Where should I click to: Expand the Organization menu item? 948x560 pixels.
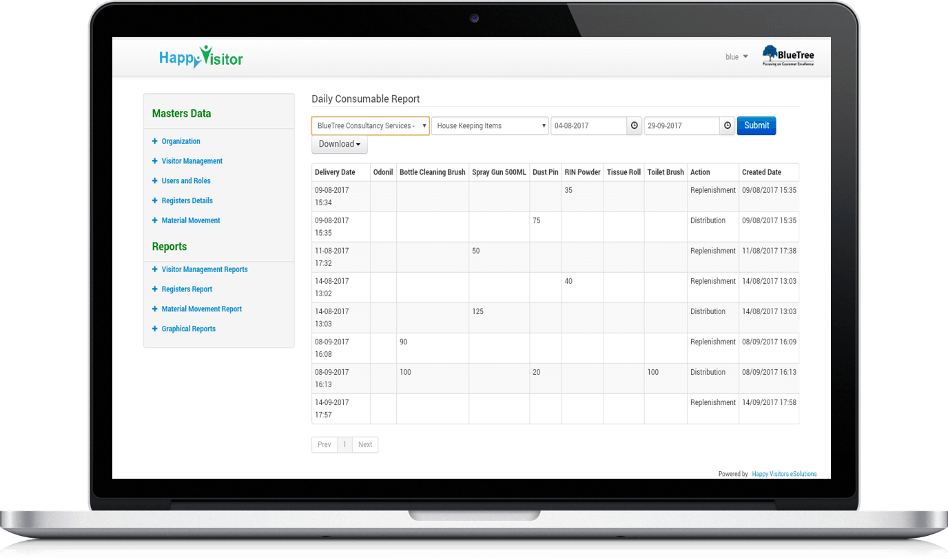pos(181,141)
